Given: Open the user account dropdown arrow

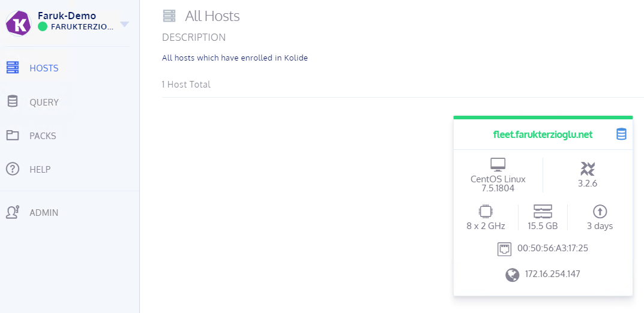Looking at the screenshot, I should pyautogui.click(x=124, y=25).
